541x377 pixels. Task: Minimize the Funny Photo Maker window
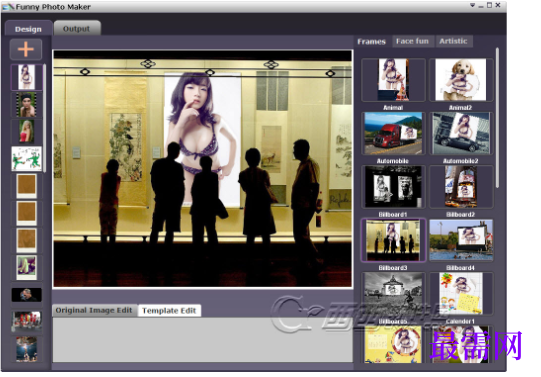point(481,6)
